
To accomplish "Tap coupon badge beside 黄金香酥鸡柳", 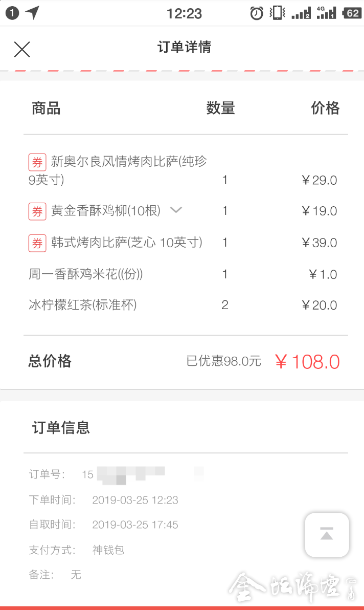I will coord(37,211).
